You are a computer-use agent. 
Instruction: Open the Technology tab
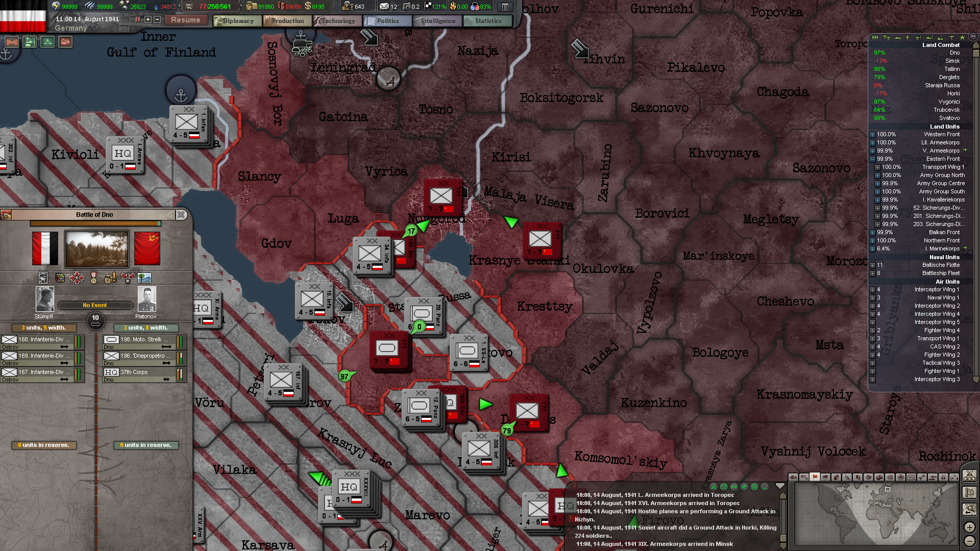(337, 21)
